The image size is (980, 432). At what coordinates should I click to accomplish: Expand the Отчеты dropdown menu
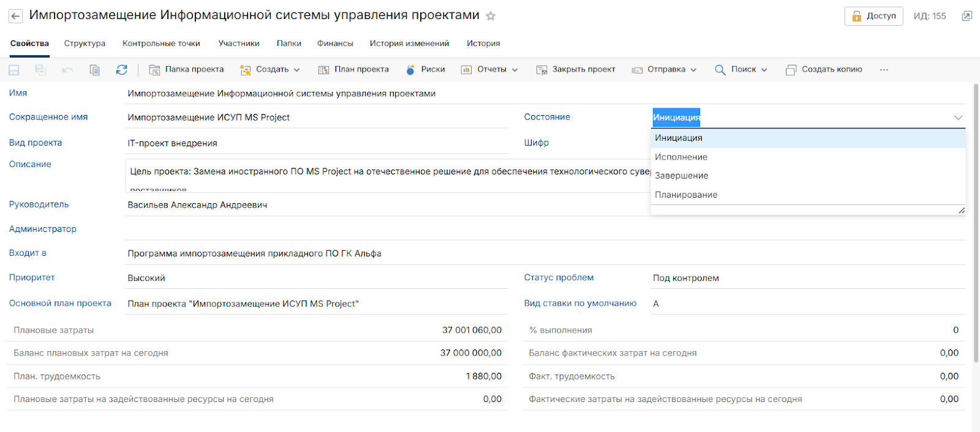tap(489, 70)
